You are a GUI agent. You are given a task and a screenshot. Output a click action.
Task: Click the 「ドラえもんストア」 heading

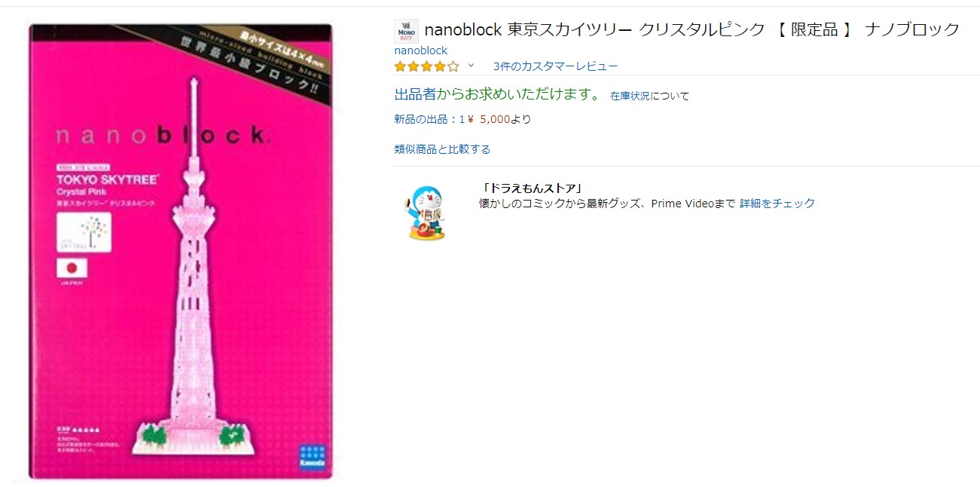tap(532, 188)
